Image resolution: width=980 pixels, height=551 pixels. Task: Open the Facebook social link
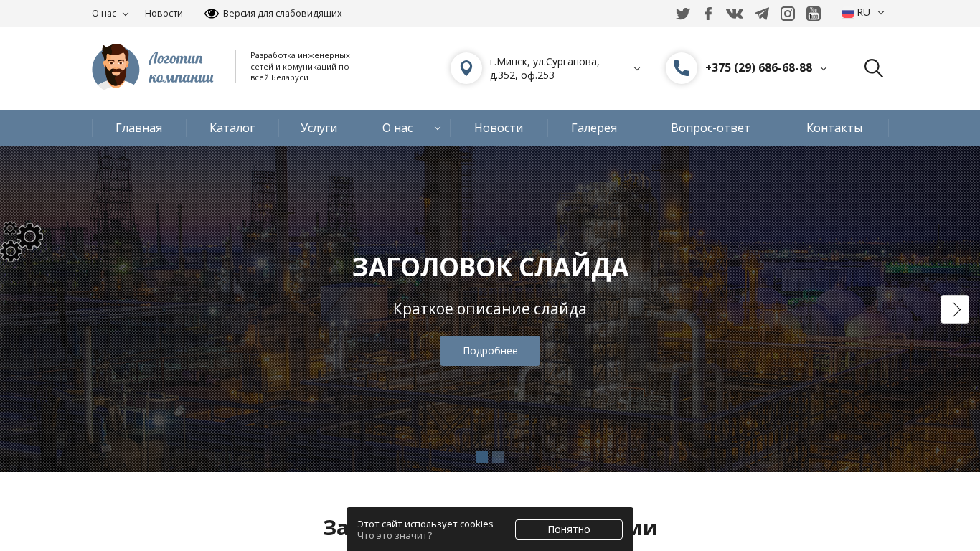708,14
